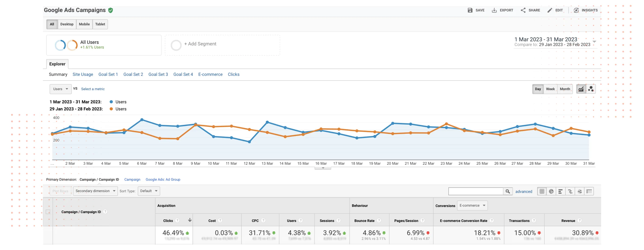Open the Users metric dropdown
Viewport: 644px width, 250px height.
(60, 89)
